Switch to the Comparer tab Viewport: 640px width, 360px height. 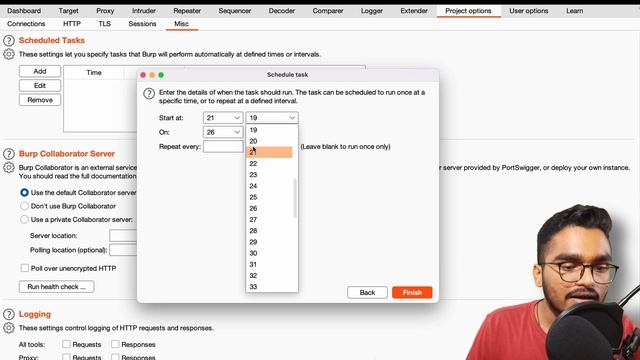(328, 11)
